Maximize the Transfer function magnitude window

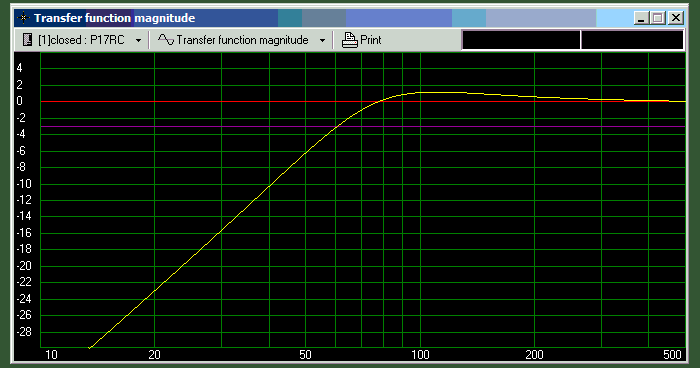click(x=658, y=18)
